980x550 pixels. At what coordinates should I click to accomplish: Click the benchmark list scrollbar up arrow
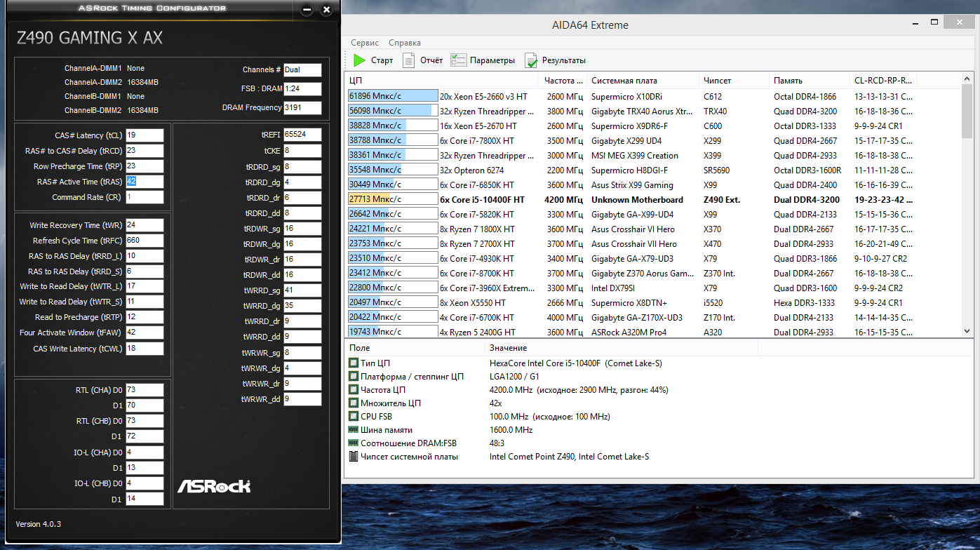pos(967,79)
